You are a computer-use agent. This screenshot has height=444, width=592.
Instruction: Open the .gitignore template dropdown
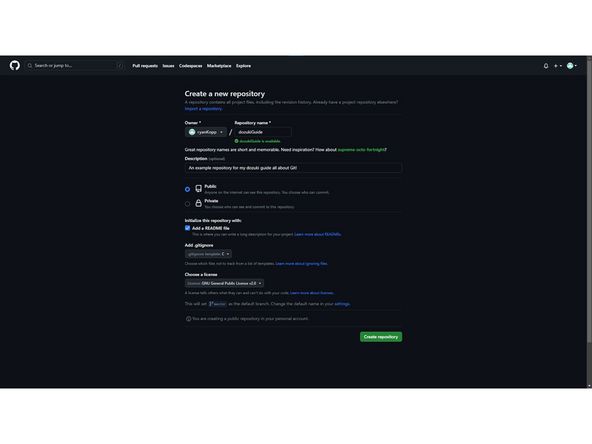pos(208,254)
